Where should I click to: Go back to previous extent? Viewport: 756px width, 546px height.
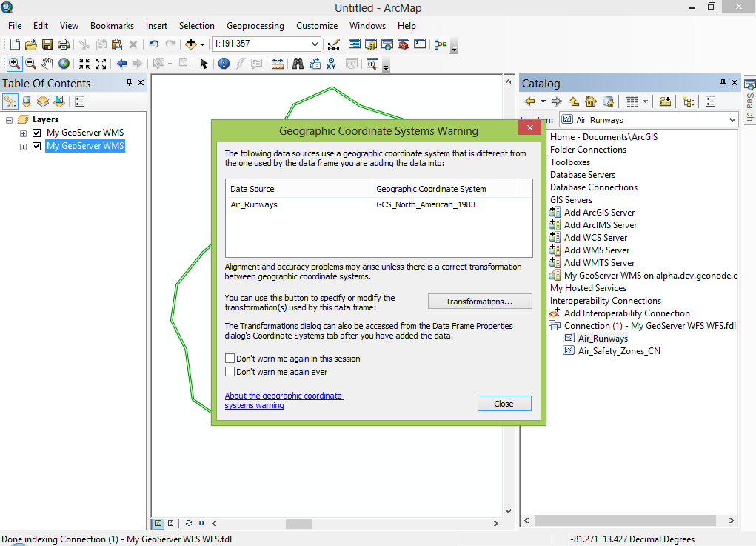click(121, 63)
